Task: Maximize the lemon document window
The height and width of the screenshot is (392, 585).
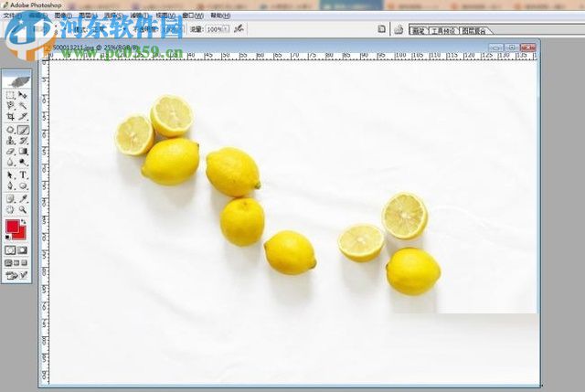Action: click(x=512, y=48)
